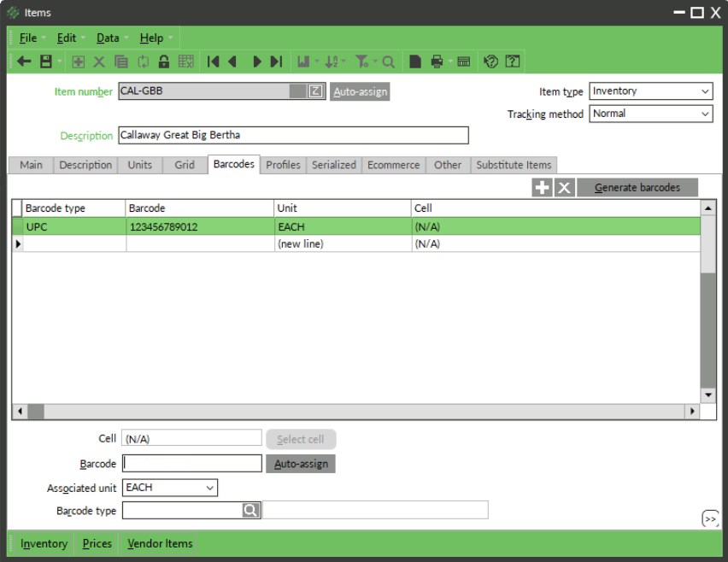
Task: Switch to the Profiles tab
Action: (x=283, y=165)
